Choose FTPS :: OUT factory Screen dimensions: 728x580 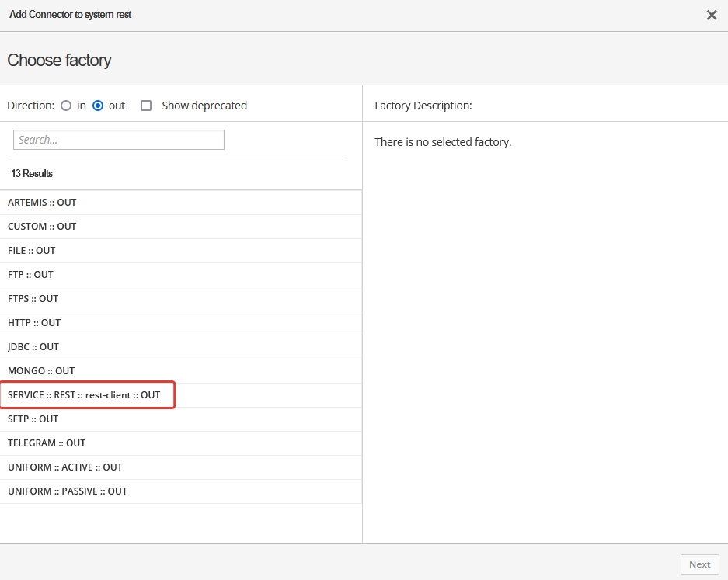[x=33, y=299]
